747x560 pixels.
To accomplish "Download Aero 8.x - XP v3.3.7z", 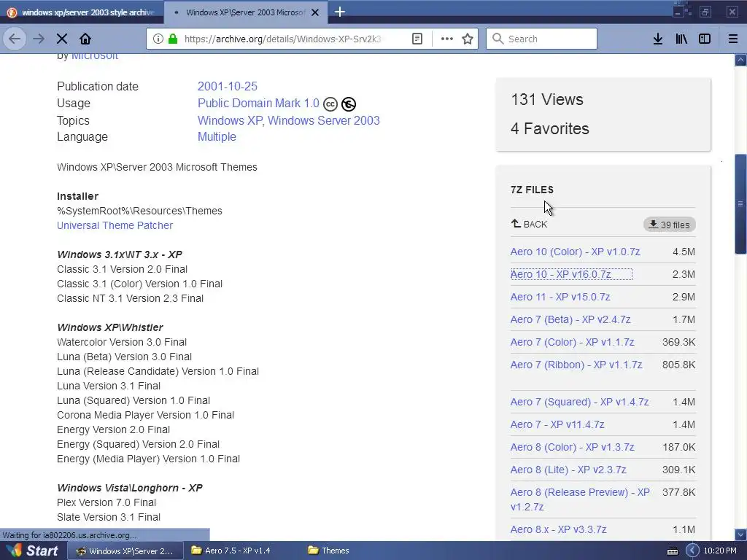I will [558, 529].
